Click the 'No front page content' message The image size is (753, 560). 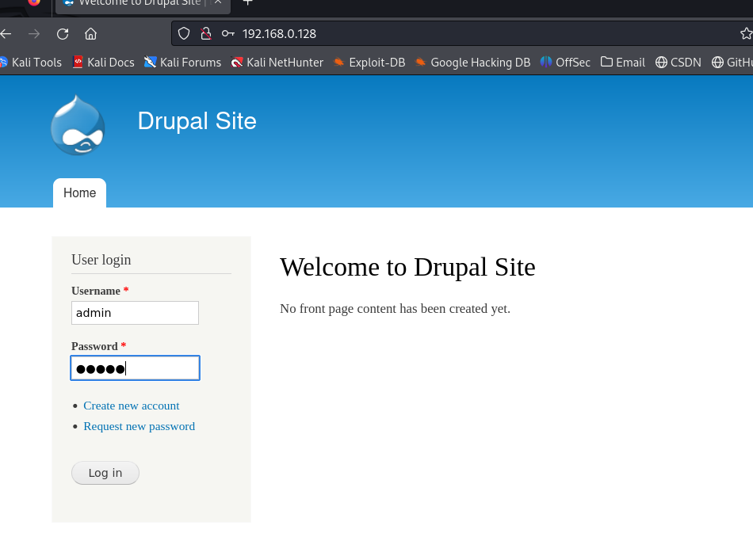coord(395,309)
